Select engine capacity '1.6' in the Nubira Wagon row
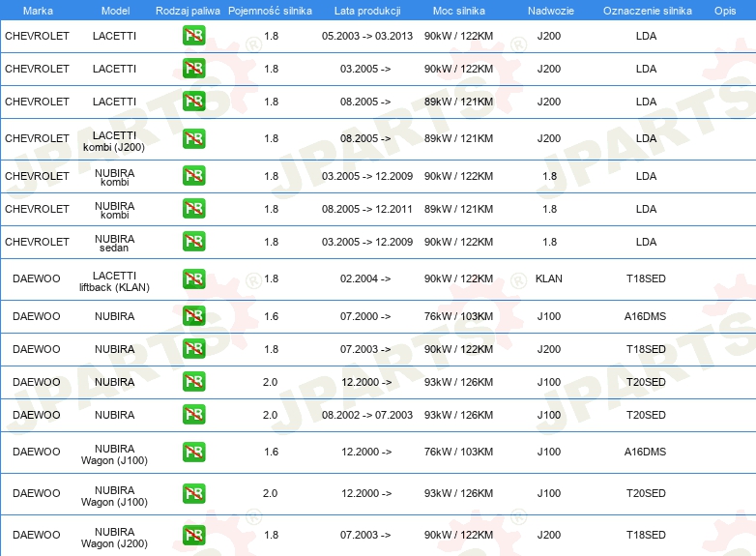756x556 pixels. (x=271, y=452)
